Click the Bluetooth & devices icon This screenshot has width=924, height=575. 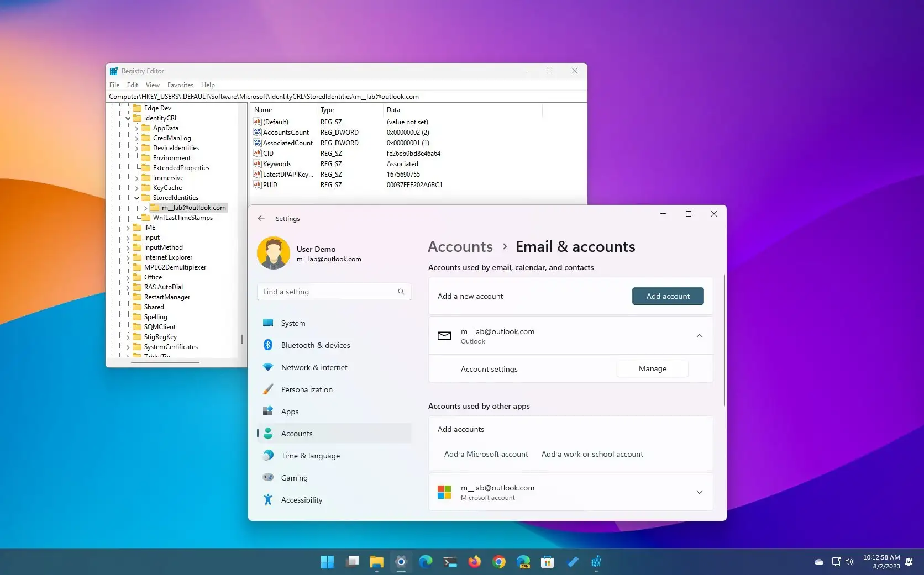pyautogui.click(x=269, y=345)
